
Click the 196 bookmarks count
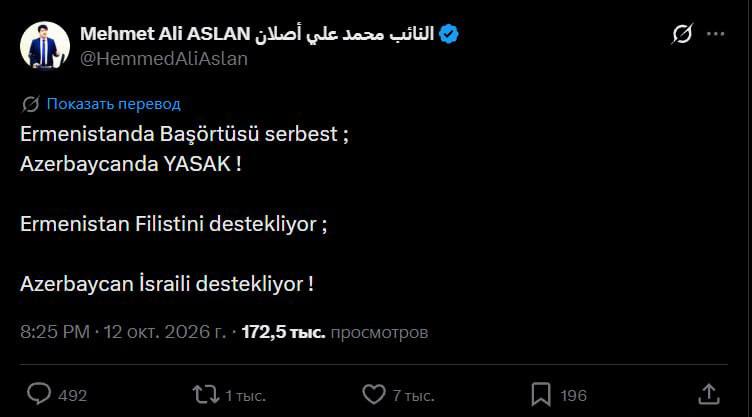pyautogui.click(x=574, y=395)
